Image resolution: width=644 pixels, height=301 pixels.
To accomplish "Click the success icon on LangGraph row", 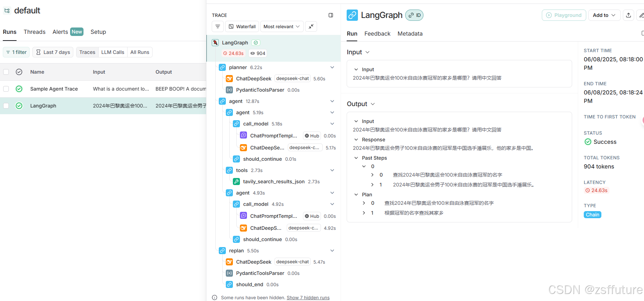I will tap(19, 106).
